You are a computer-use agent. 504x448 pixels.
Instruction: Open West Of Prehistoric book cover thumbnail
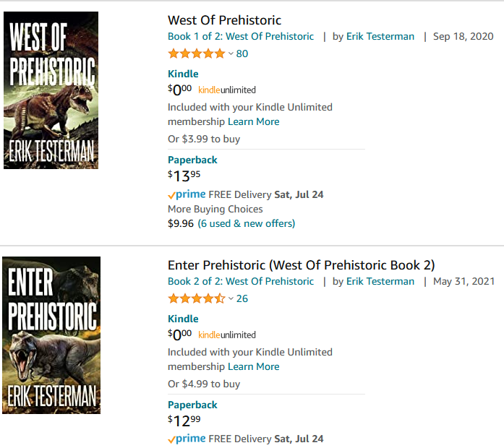click(51, 90)
